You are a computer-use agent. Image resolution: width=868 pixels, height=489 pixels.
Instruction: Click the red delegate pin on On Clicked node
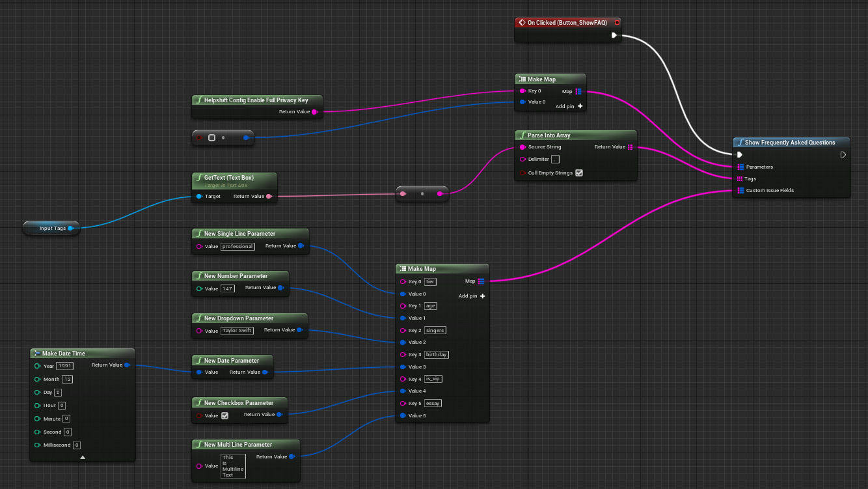617,22
